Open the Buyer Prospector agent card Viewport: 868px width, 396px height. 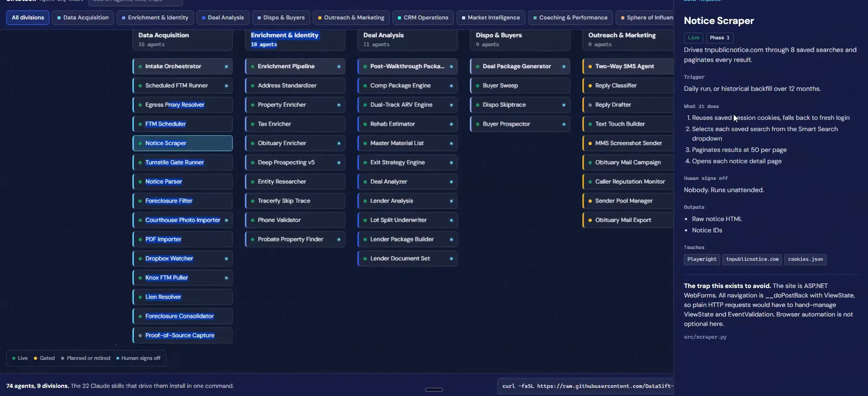tap(520, 124)
